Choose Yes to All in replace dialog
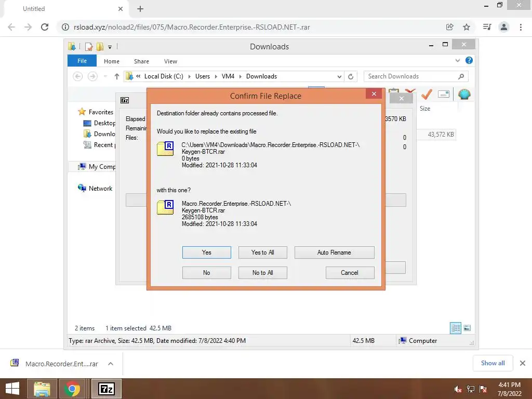The width and height of the screenshot is (532, 399). (262, 252)
